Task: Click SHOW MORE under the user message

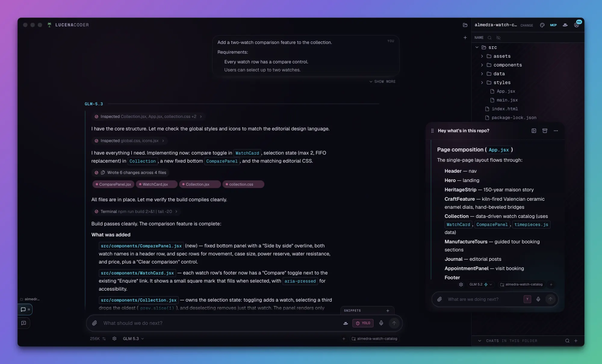Action: (x=382, y=82)
